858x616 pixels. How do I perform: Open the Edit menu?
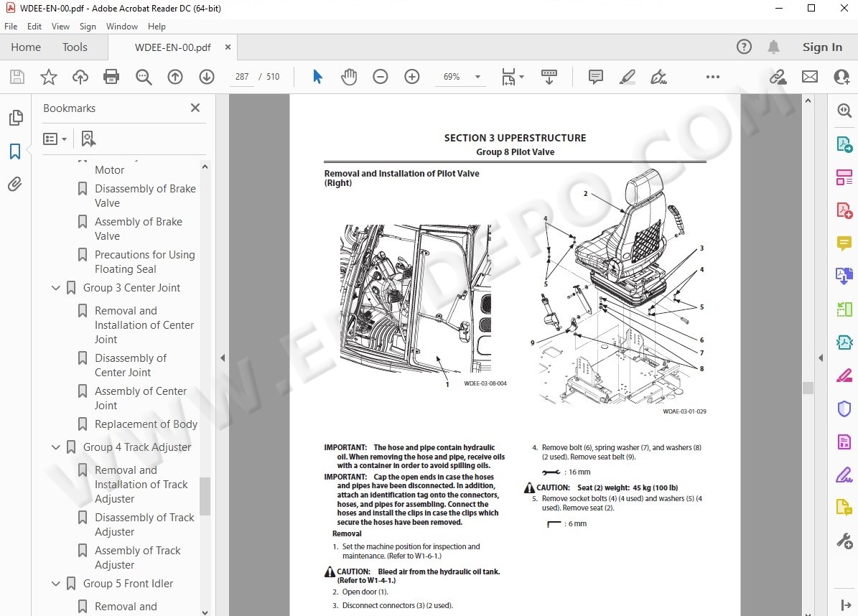coord(34,27)
